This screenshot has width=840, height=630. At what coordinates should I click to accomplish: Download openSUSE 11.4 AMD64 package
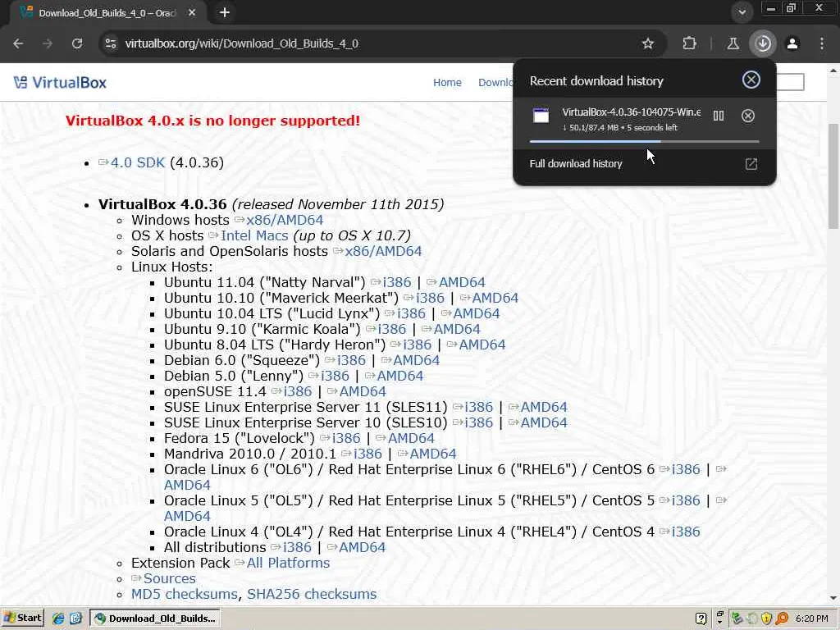click(x=363, y=391)
